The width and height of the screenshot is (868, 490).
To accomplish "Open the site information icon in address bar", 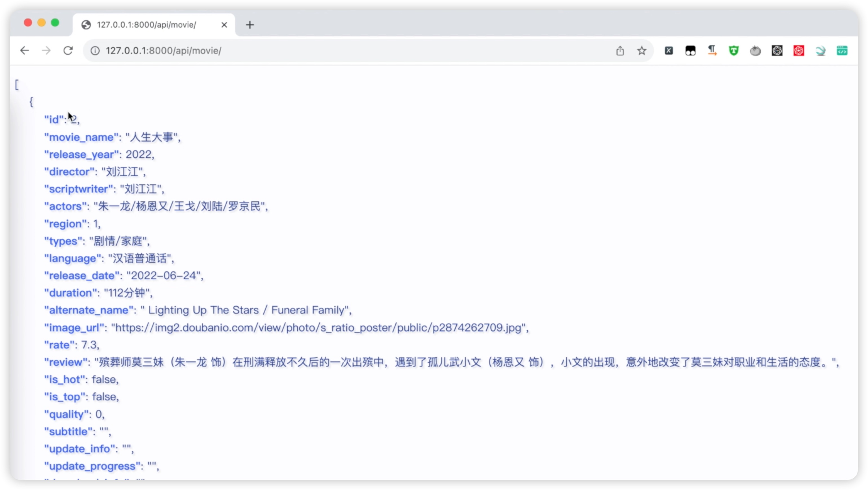I will click(x=95, y=51).
